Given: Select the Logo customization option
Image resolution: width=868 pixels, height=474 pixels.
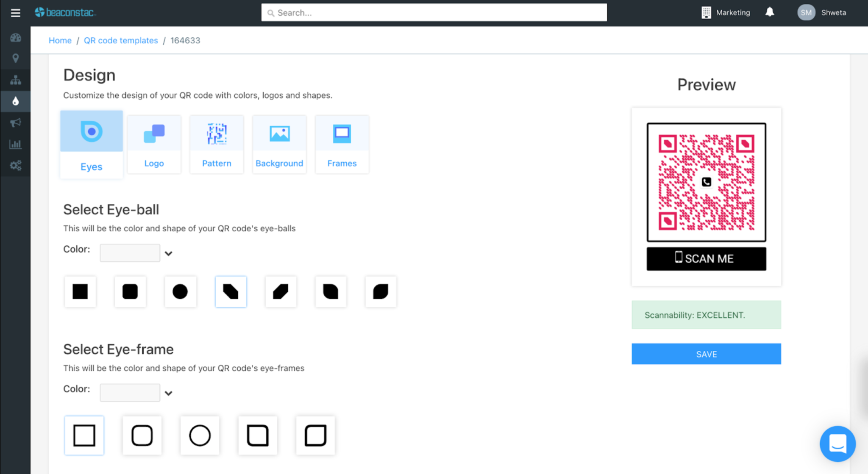Looking at the screenshot, I should point(154,144).
